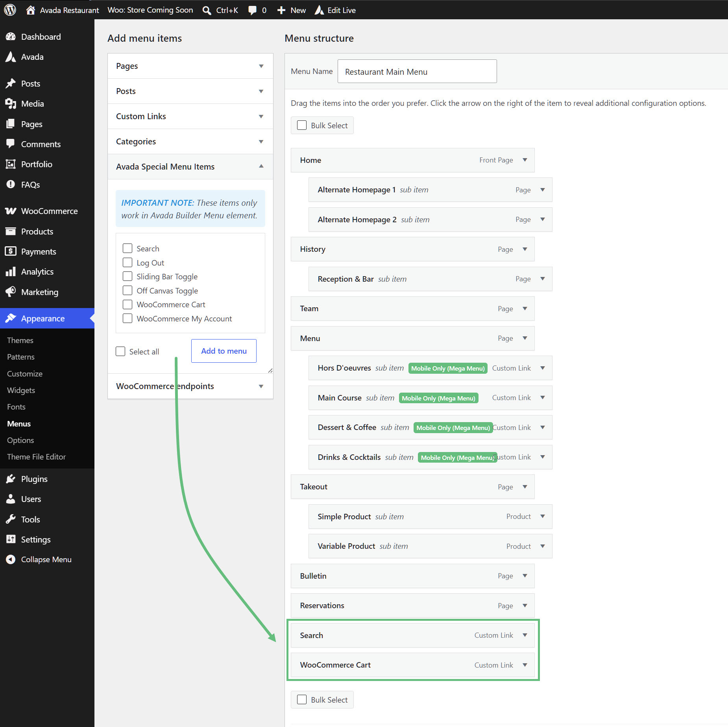Click the search magnifier icon in admin bar

[207, 10]
